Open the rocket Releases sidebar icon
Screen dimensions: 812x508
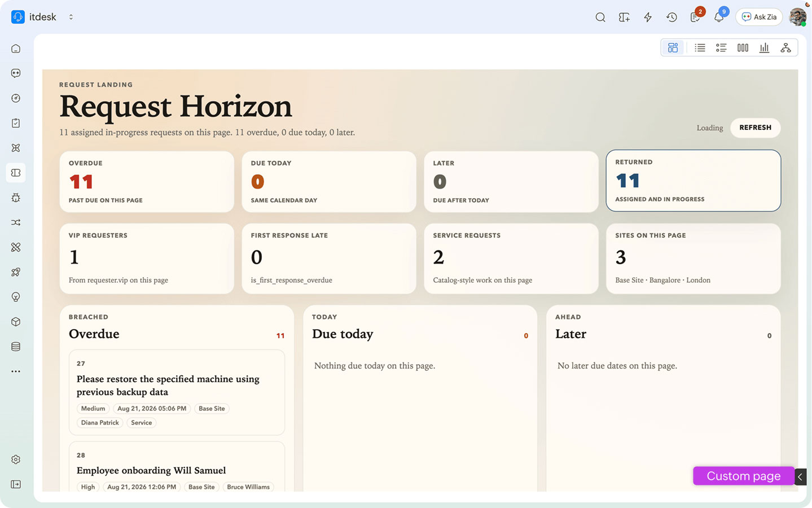click(16, 272)
